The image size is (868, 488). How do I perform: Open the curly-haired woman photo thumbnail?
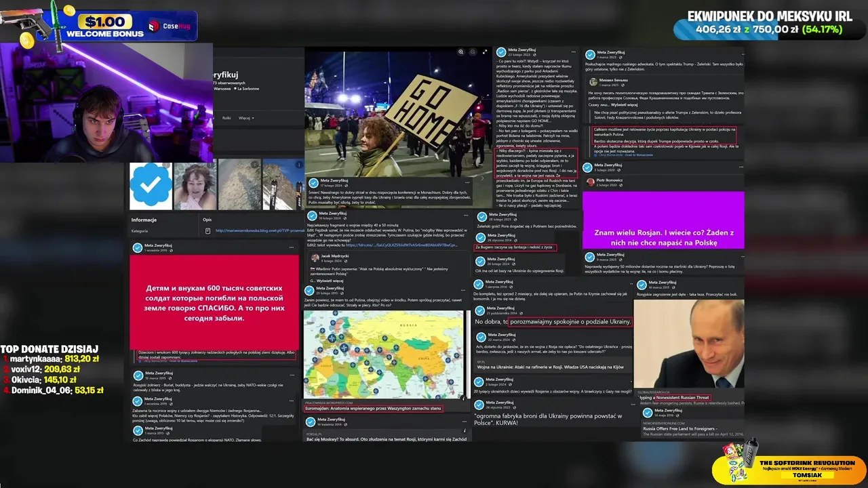coord(195,185)
